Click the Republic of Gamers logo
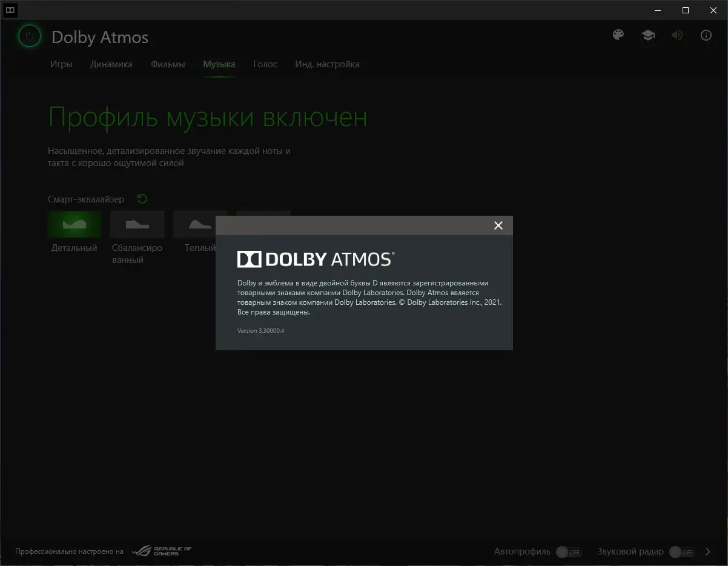Image resolution: width=728 pixels, height=566 pixels. point(161,551)
